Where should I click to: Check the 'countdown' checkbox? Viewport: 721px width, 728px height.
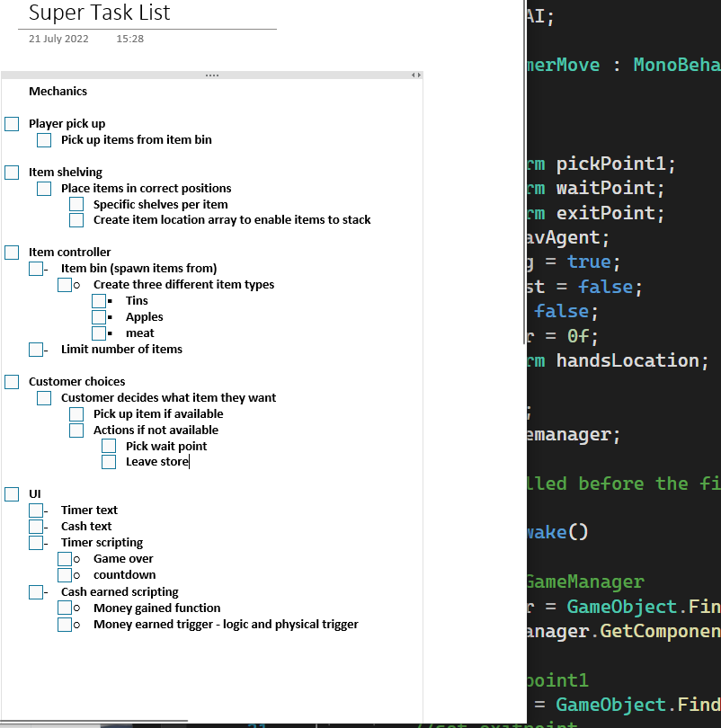tap(65, 575)
